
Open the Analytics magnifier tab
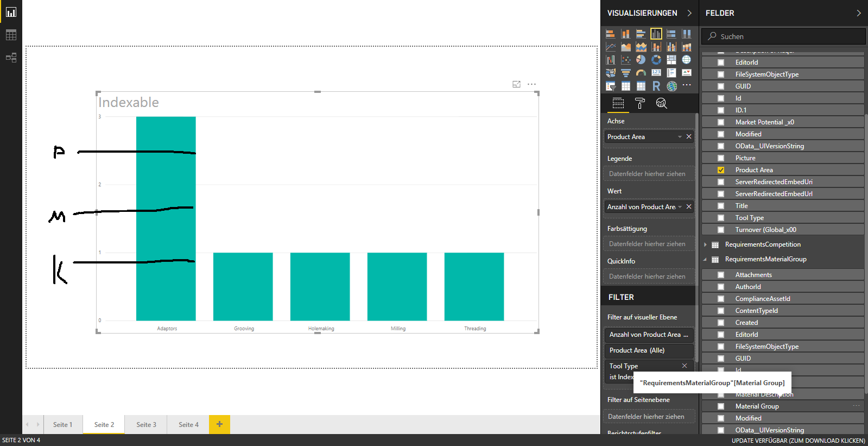[x=661, y=103]
